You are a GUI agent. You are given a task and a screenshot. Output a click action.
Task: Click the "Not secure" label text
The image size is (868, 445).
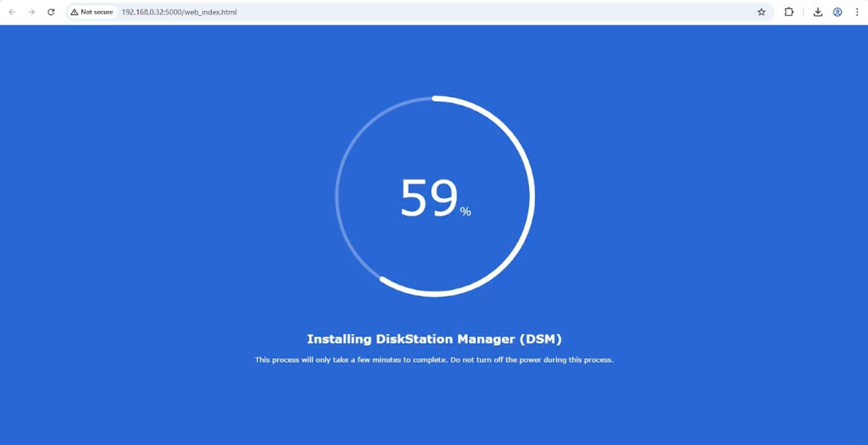tap(97, 12)
